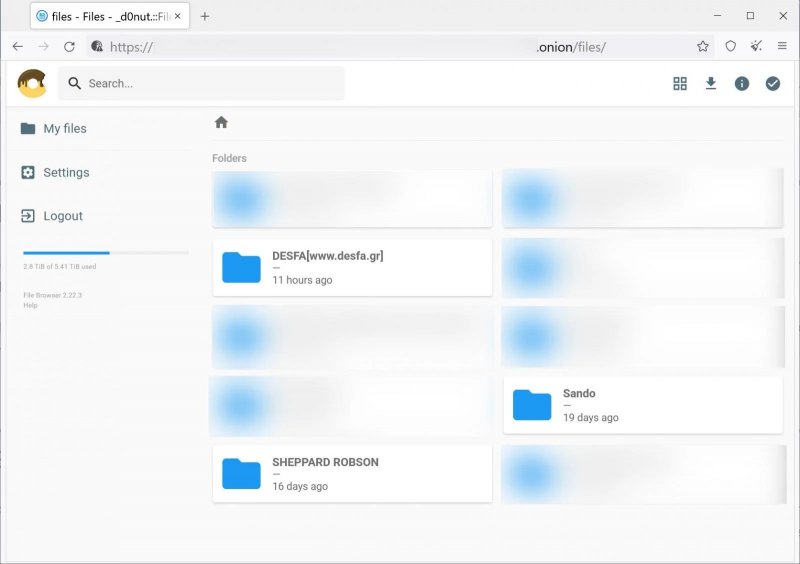The image size is (800, 564).
Task: Open My files in sidebar
Action: pyautogui.click(x=65, y=129)
